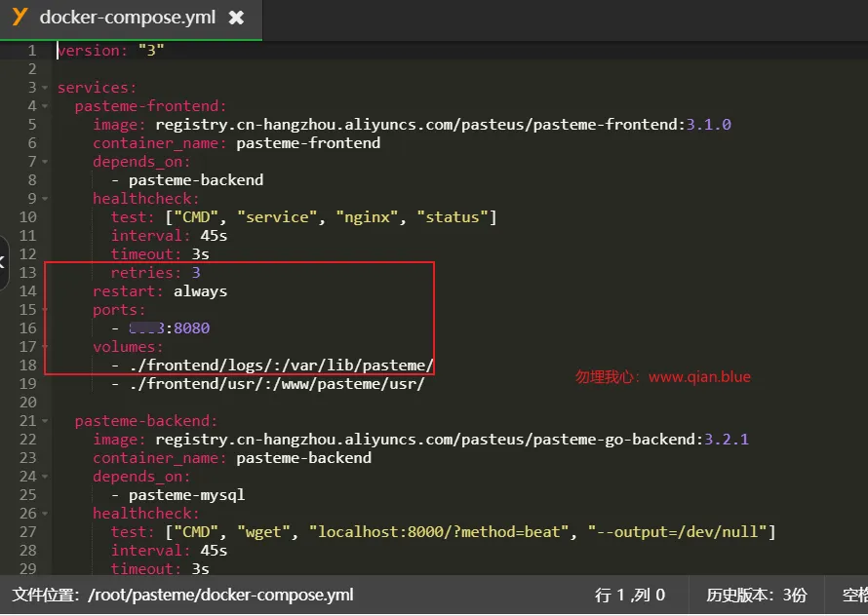Image resolution: width=868 pixels, height=616 pixels.
Task: Click the 'pasteme-backend:' service key
Action: tap(146, 421)
